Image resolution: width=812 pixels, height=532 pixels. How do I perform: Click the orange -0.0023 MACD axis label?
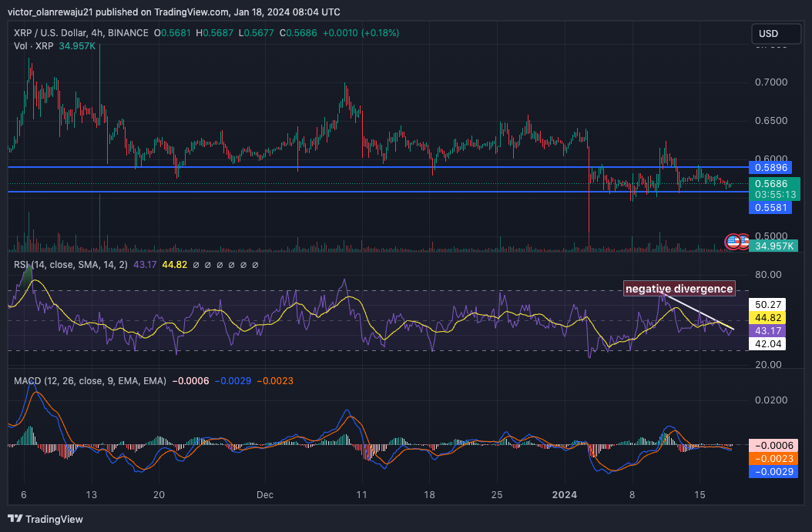click(x=773, y=459)
